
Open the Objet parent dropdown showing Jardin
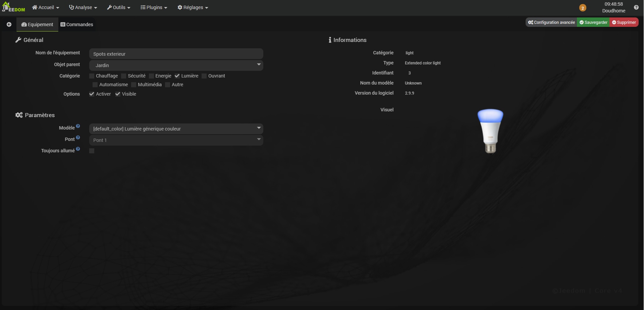(x=176, y=65)
